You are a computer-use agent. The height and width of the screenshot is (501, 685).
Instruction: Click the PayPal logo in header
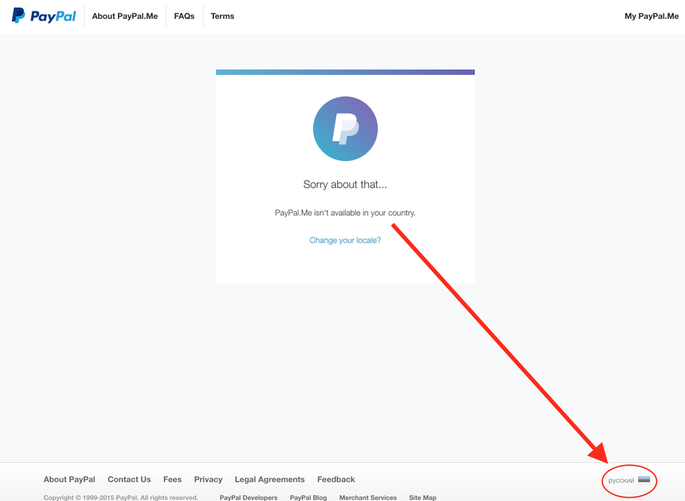pyautogui.click(x=44, y=16)
